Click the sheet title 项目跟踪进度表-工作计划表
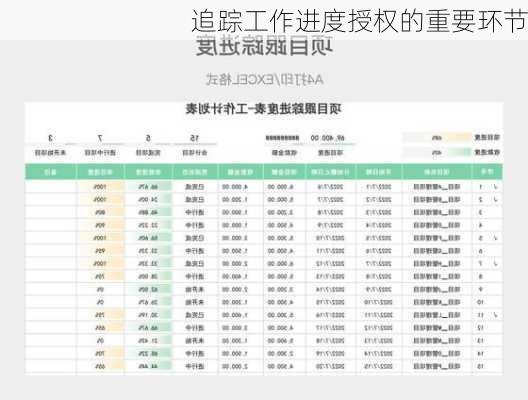The height and width of the screenshot is (400, 528). [x=264, y=109]
